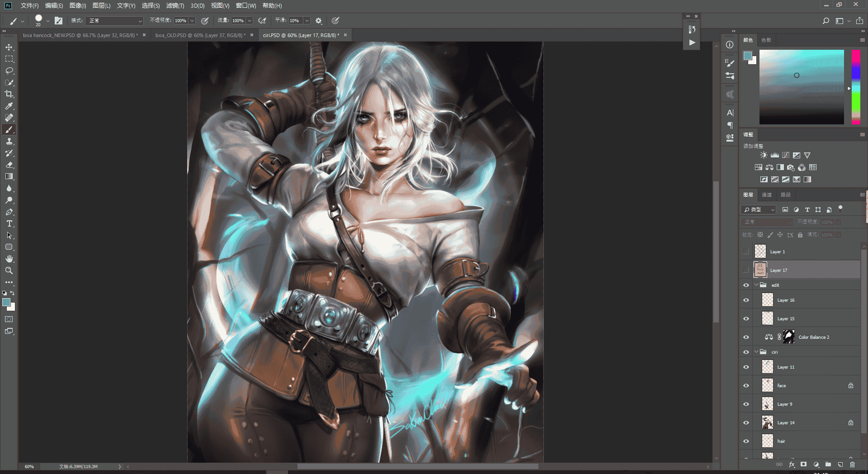This screenshot has height=474, width=868.
Task: Hide the Layer 16 layer
Action: (x=746, y=300)
